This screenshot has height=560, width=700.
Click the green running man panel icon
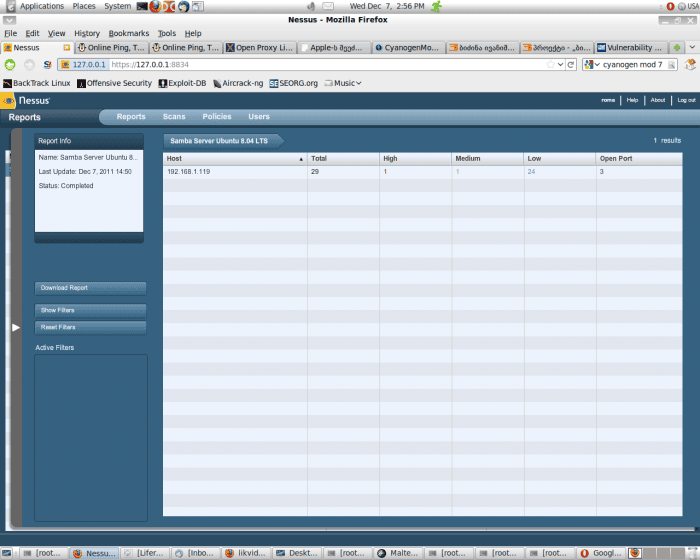(437, 6)
